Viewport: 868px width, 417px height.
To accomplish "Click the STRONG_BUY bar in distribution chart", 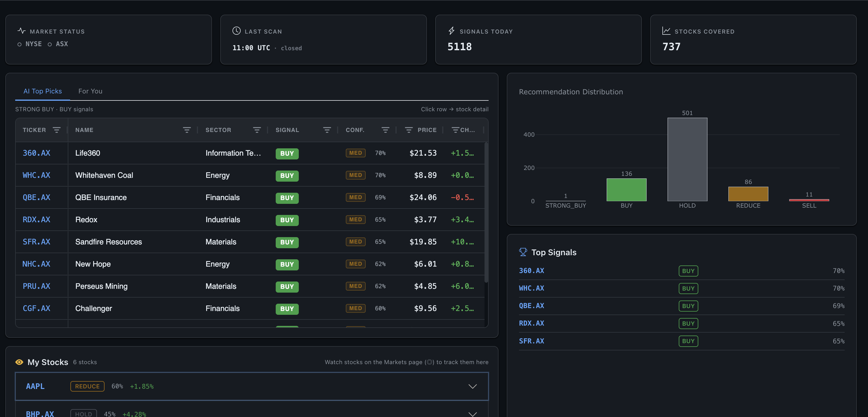I will coord(566,201).
